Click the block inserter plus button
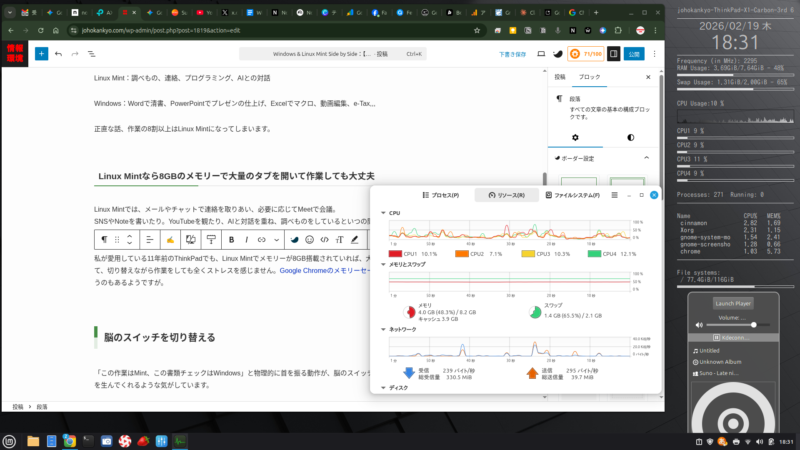 tap(41, 53)
